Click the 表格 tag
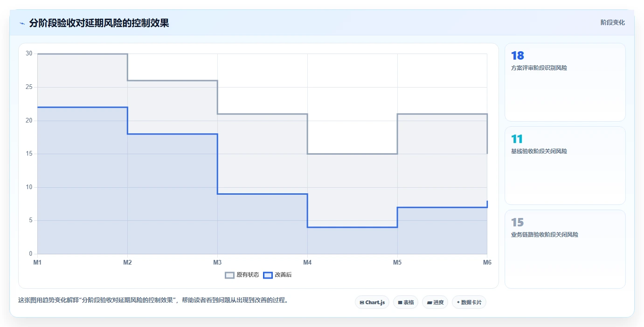Screen dimensions: 644x327 pyautogui.click(x=406, y=302)
